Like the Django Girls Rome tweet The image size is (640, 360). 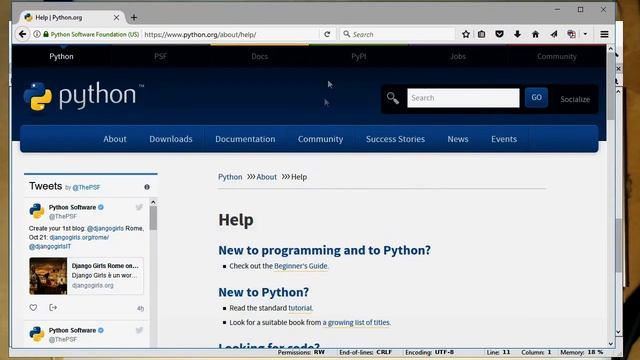[33, 307]
